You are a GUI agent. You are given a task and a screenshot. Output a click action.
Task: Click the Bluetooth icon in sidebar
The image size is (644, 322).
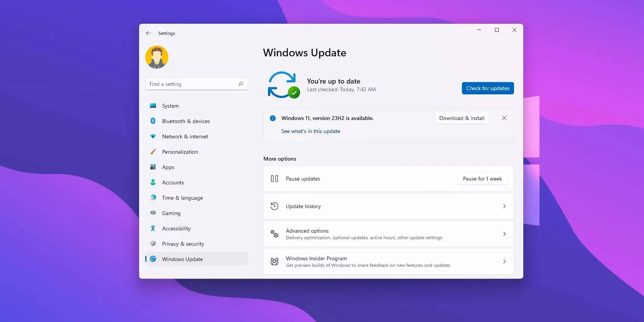153,121
